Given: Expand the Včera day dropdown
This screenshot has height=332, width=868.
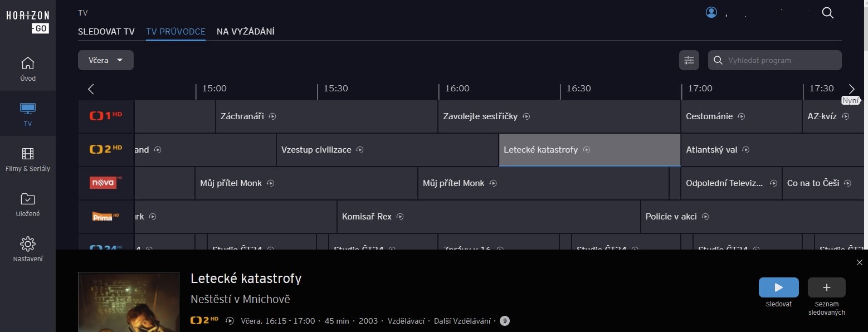Looking at the screenshot, I should [106, 60].
